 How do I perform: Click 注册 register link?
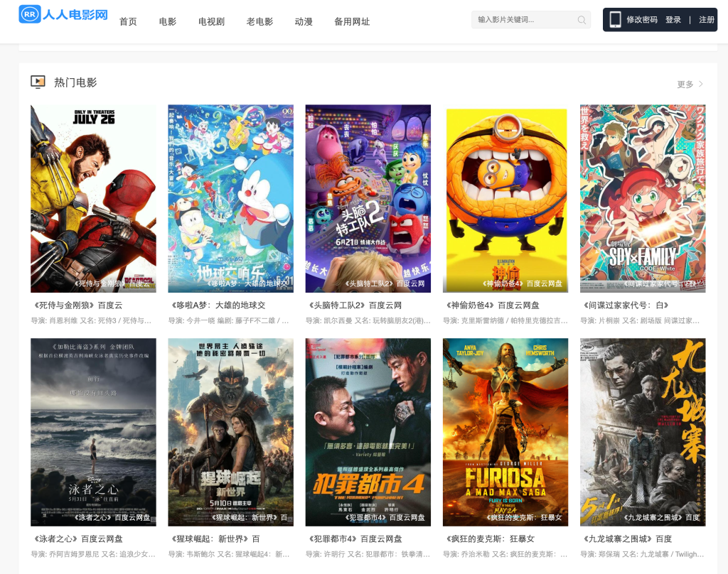coord(707,19)
